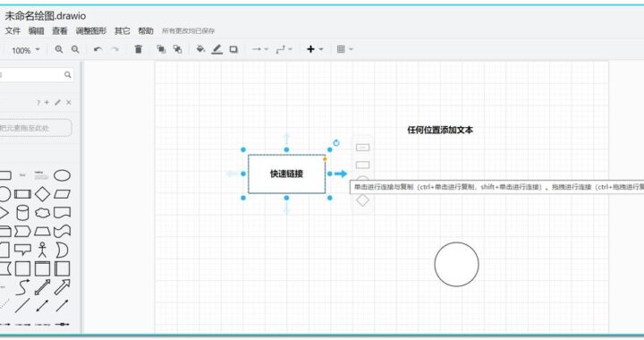Open the 调整图形 menu
This screenshot has width=644, height=340.
point(91,30)
